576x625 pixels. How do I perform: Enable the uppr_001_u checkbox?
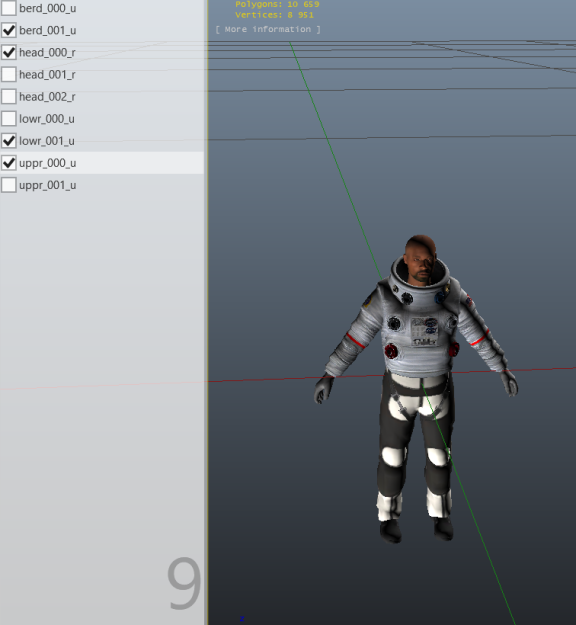click(9, 185)
